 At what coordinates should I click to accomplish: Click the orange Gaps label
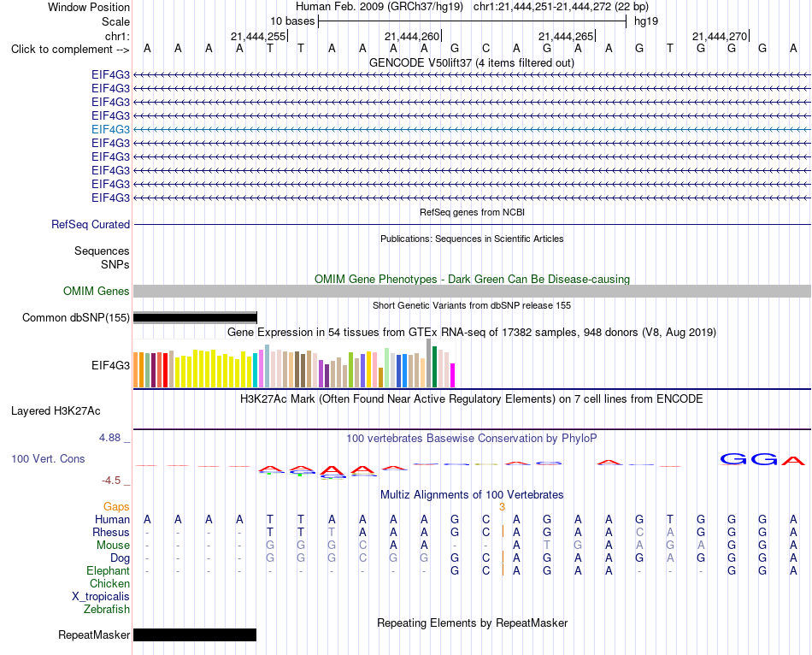click(116, 506)
